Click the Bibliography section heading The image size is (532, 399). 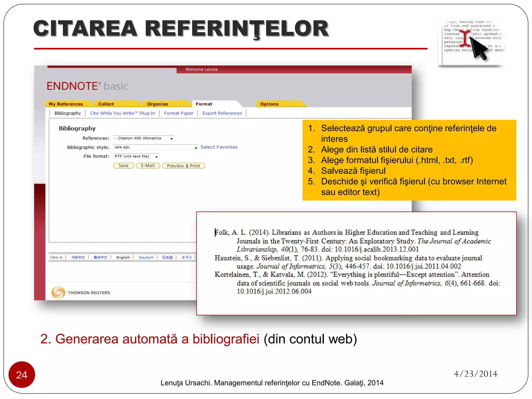coord(77,128)
